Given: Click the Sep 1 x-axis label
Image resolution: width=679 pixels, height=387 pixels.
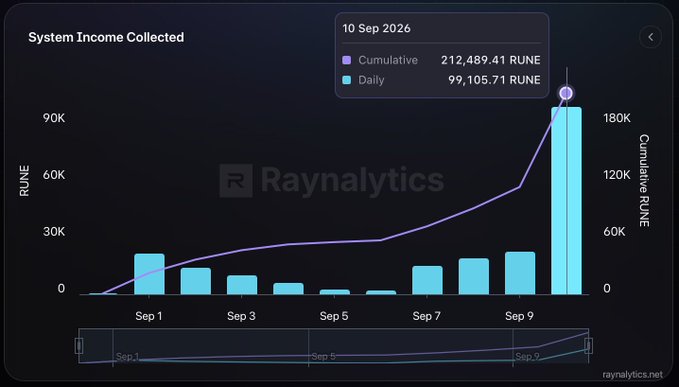Looking at the screenshot, I should click(x=149, y=316).
